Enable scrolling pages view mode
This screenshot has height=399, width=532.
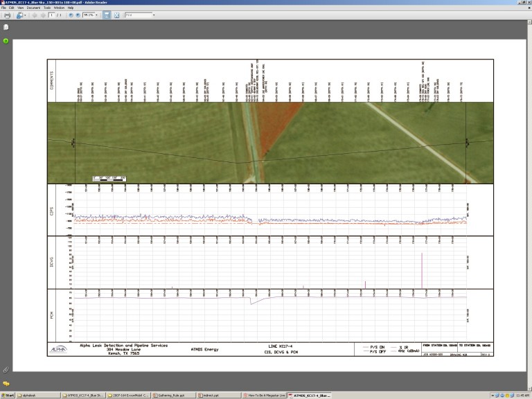click(107, 15)
